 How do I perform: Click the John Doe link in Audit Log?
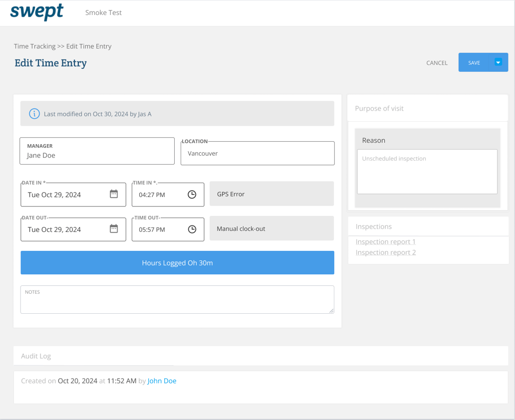(x=162, y=381)
